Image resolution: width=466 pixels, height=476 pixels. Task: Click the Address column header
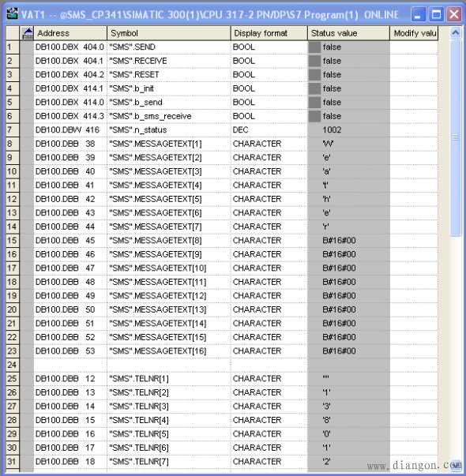click(70, 33)
